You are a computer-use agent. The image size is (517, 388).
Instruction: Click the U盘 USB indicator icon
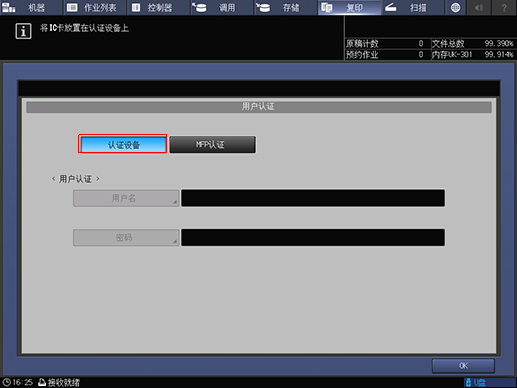click(x=468, y=382)
